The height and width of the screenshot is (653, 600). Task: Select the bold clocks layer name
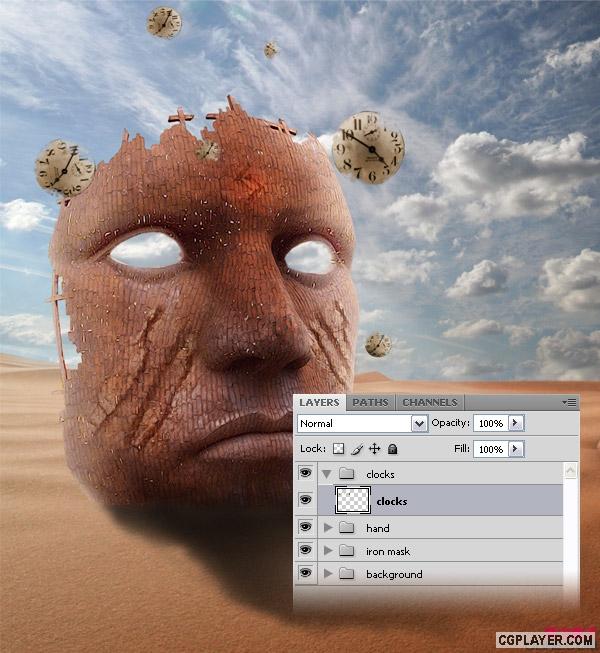[392, 501]
